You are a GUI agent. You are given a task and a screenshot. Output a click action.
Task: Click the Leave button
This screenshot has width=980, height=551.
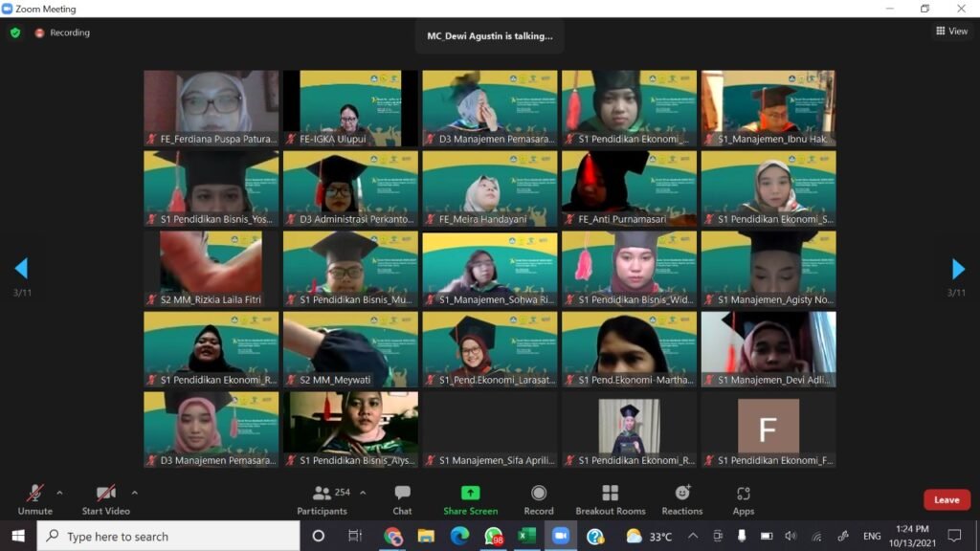click(x=946, y=499)
